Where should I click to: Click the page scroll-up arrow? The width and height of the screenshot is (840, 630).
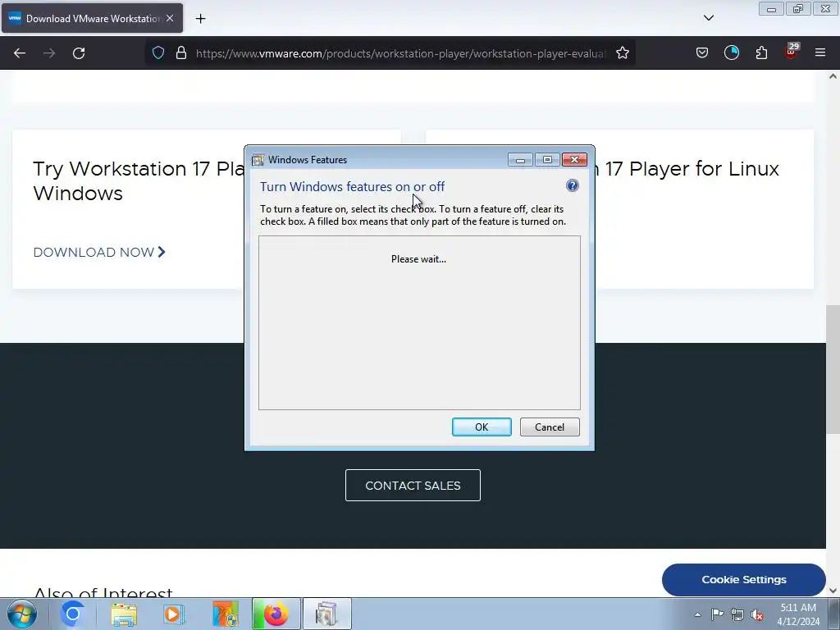point(833,76)
